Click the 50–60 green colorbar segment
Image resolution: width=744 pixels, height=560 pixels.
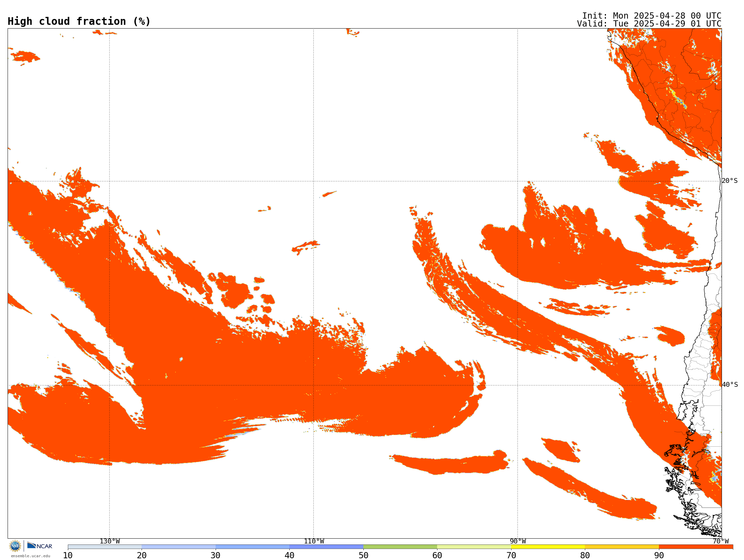(x=400, y=547)
